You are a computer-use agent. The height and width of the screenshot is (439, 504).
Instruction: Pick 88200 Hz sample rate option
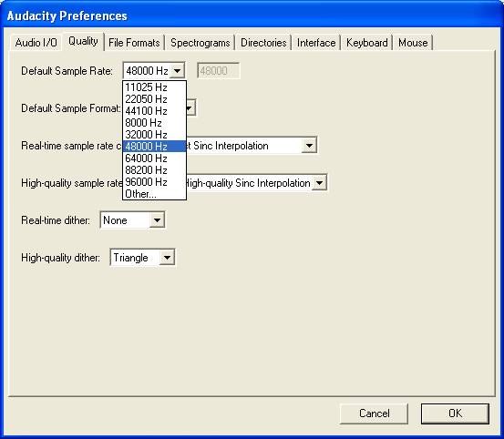coord(154,170)
